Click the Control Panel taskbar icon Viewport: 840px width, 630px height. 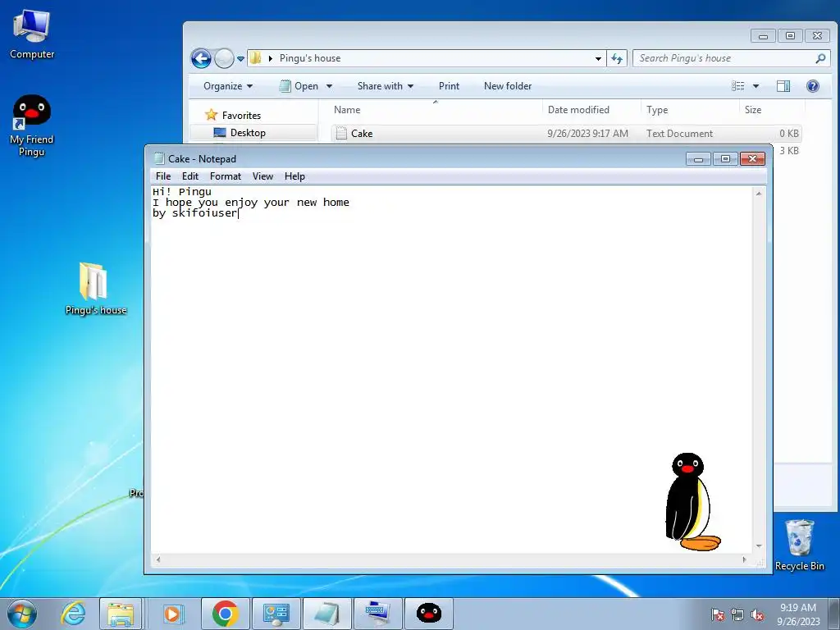pos(276,614)
